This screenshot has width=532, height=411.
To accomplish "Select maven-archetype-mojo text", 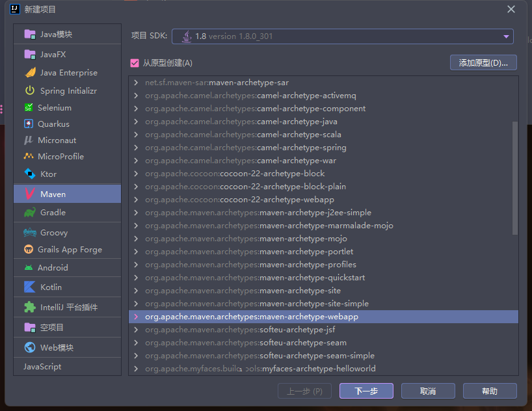I will (303, 239).
